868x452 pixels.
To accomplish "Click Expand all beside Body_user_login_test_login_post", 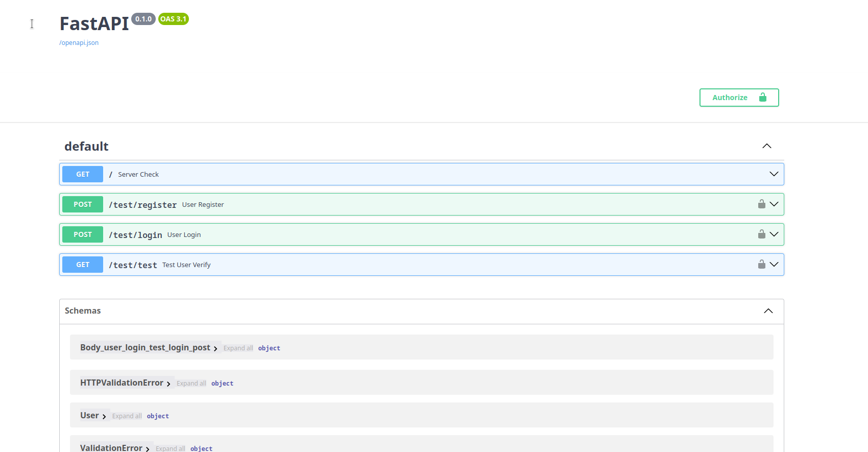I will click(x=238, y=348).
